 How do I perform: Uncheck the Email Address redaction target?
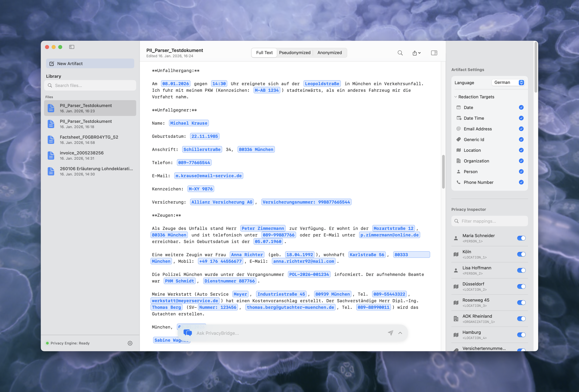pyautogui.click(x=521, y=129)
